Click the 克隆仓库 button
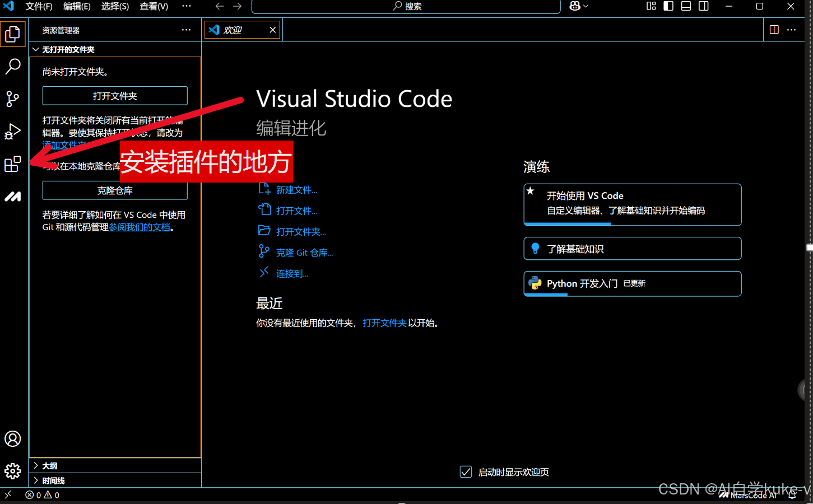This screenshot has height=504, width=813. tap(115, 190)
